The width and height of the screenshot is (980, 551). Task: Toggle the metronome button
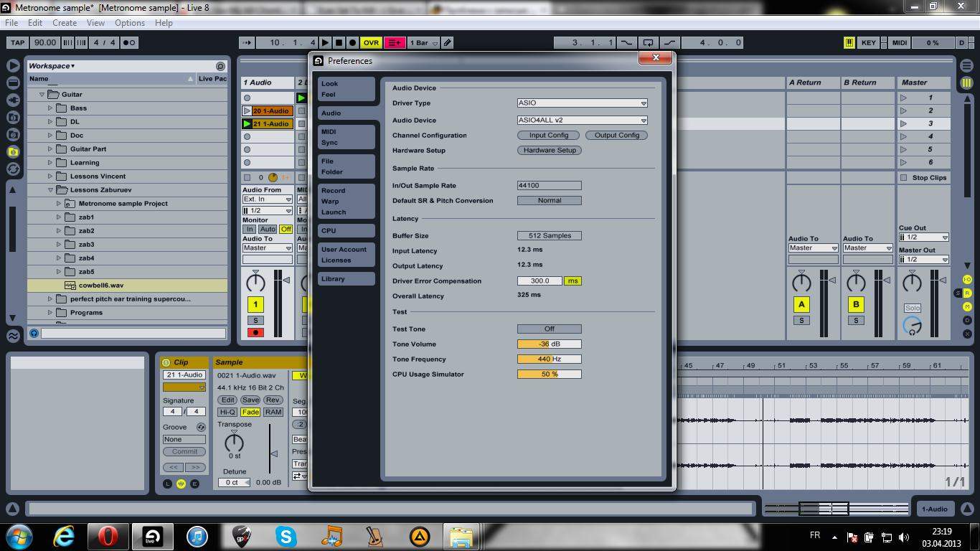coord(129,43)
